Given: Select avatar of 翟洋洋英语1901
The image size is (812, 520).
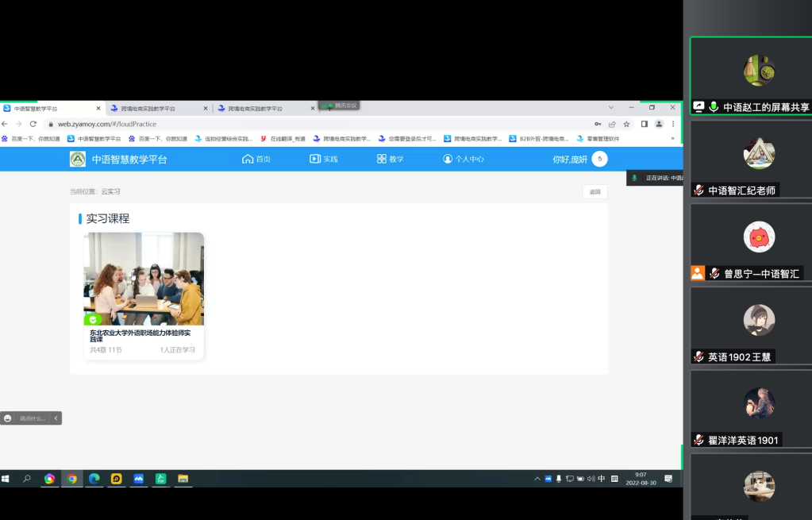Looking at the screenshot, I should tap(759, 403).
